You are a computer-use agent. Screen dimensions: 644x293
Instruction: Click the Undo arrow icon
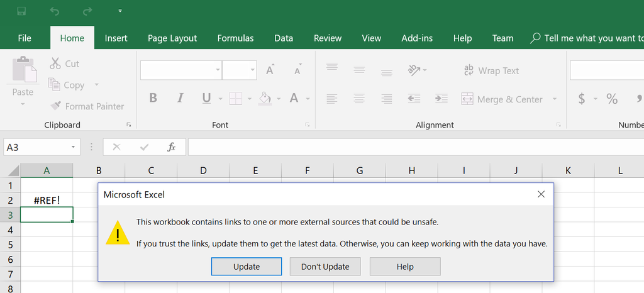[54, 11]
